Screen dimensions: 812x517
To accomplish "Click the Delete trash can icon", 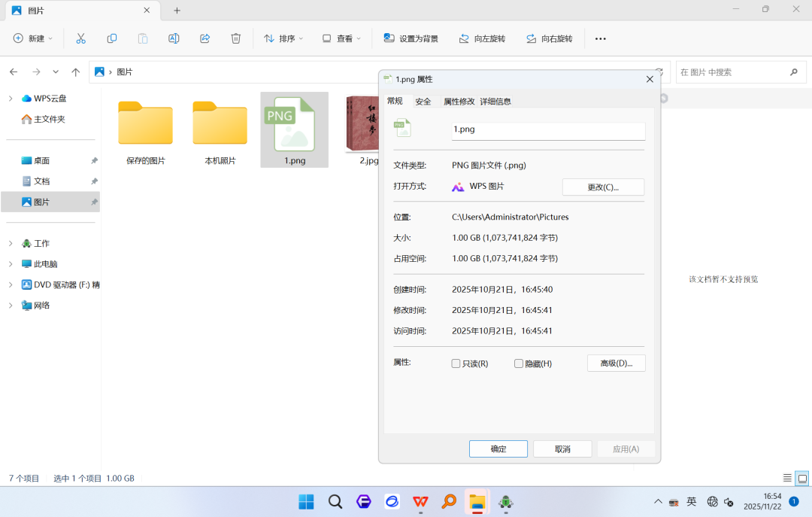I will tap(235, 38).
